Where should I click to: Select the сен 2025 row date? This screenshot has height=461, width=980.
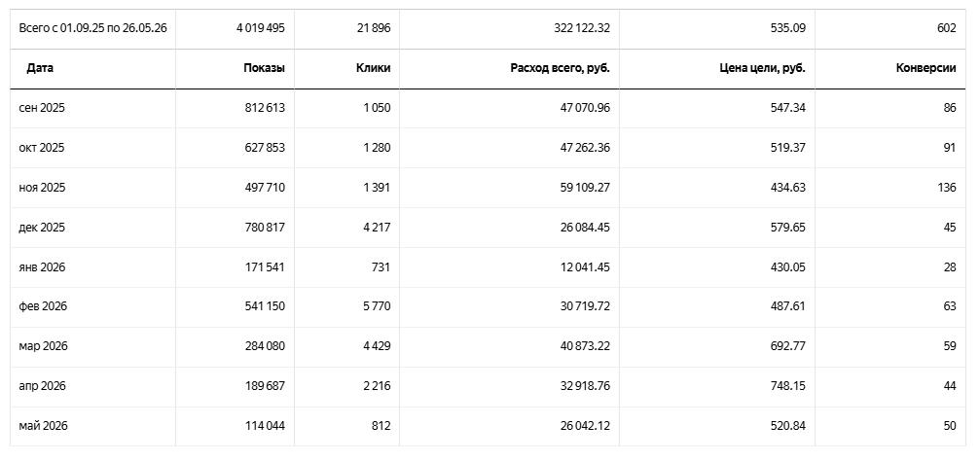coord(42,108)
